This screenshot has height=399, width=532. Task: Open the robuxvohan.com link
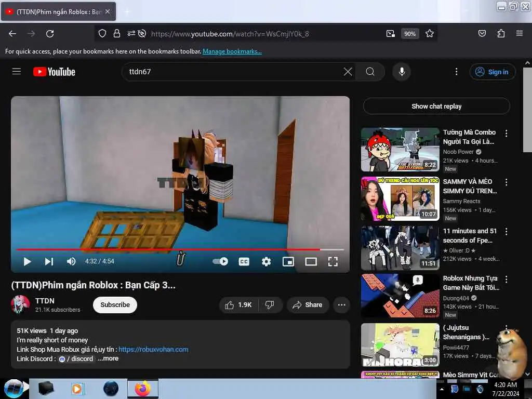(x=153, y=349)
